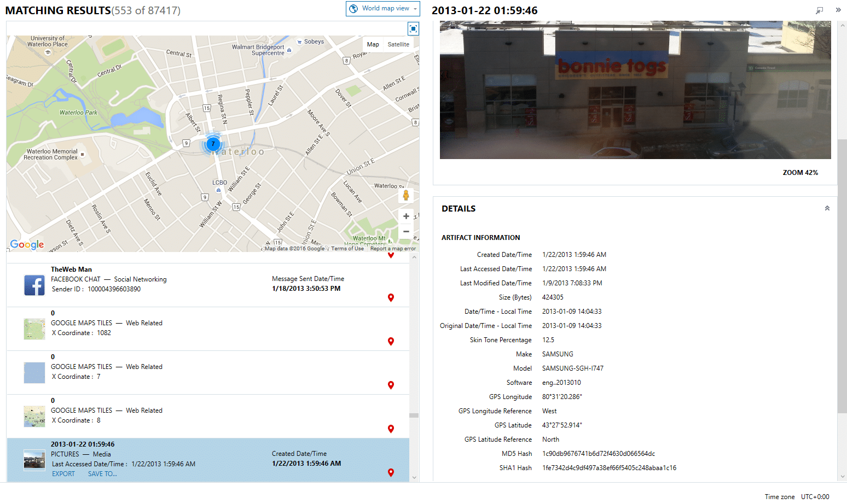Click Sobeys store marker on map

click(x=299, y=42)
